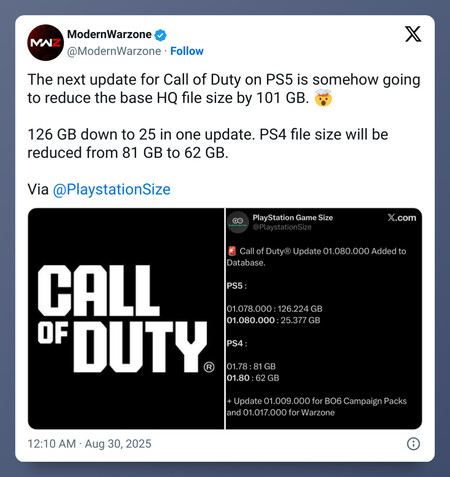The image size is (450, 477).
Task: Click the ModernWarzone MWZ profile avatar
Action: click(x=45, y=42)
